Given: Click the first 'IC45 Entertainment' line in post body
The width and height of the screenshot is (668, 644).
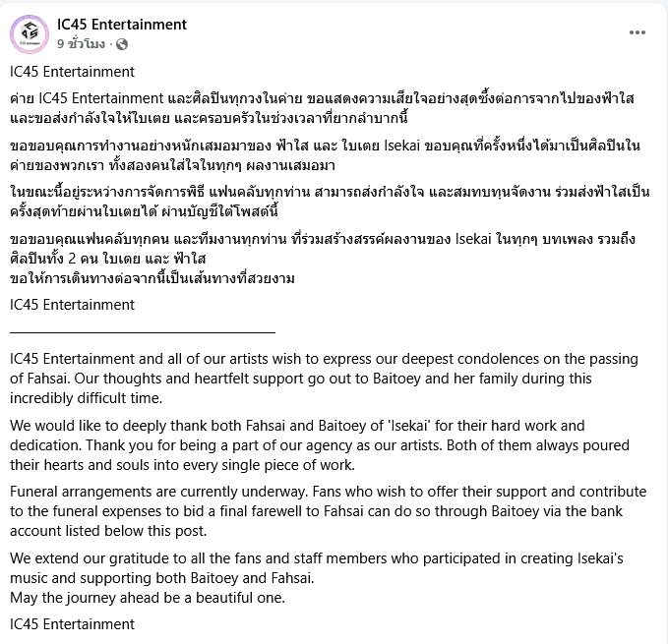Looking at the screenshot, I should (72, 72).
